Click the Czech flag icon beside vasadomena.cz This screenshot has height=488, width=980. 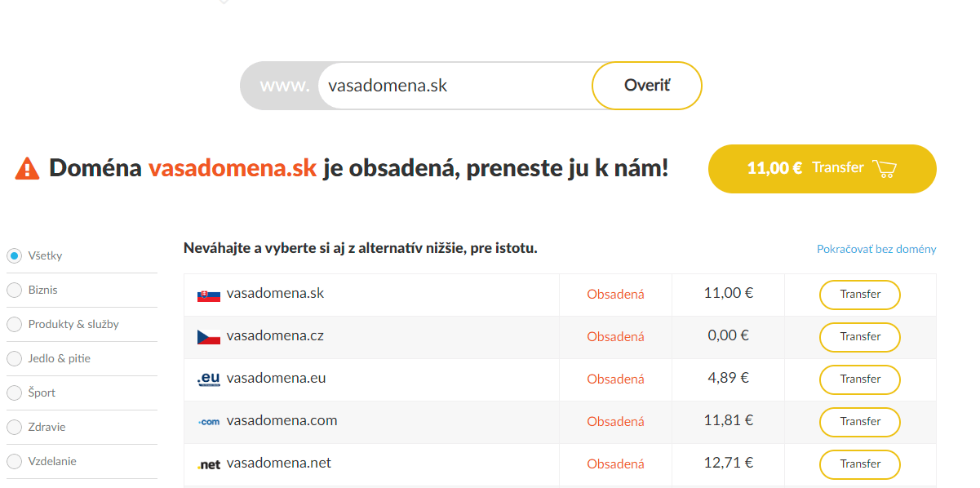[x=209, y=337]
